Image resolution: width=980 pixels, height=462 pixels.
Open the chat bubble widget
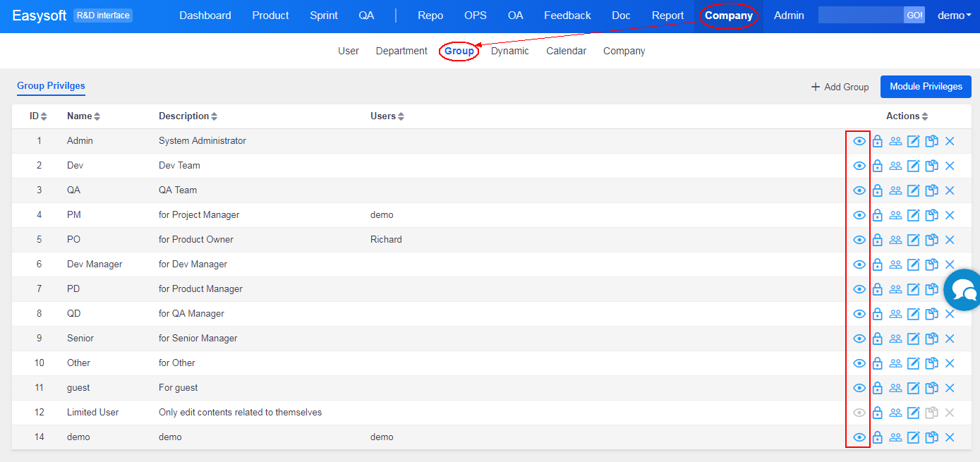pyautogui.click(x=964, y=289)
